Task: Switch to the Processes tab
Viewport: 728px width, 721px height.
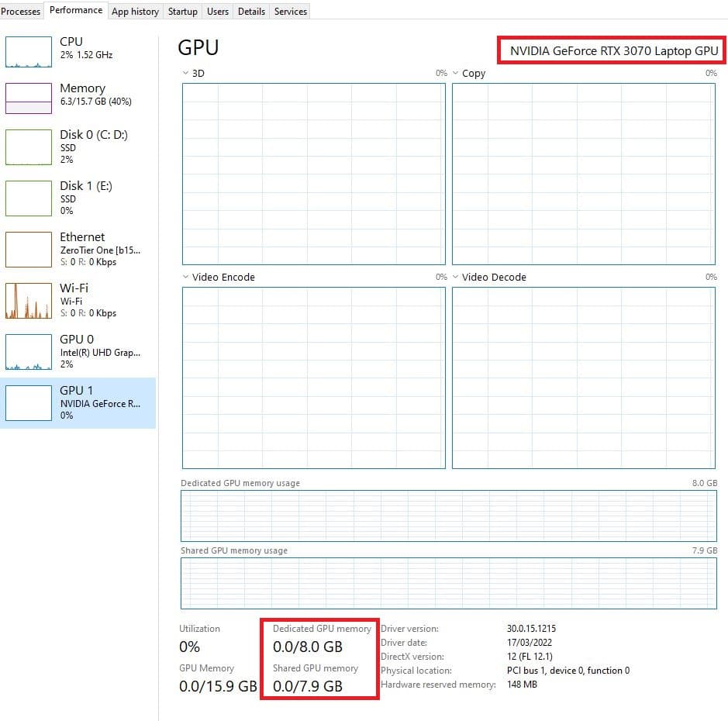Action: [21, 11]
